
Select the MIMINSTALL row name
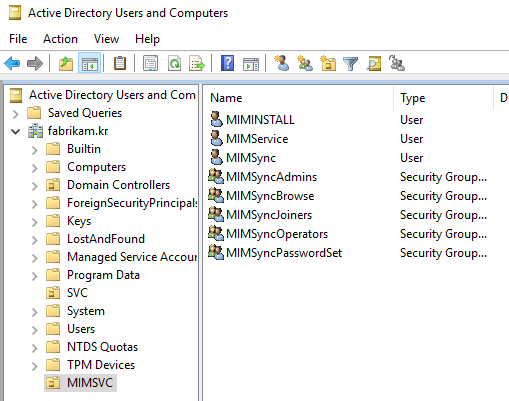pos(260,120)
